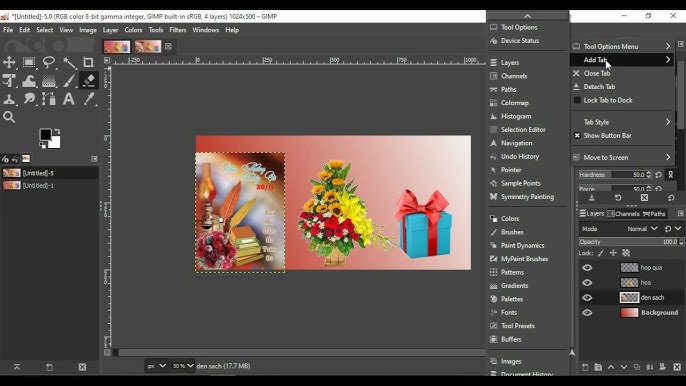
Task: Open the Layers dock tab configuration menu
Action: 681,214
